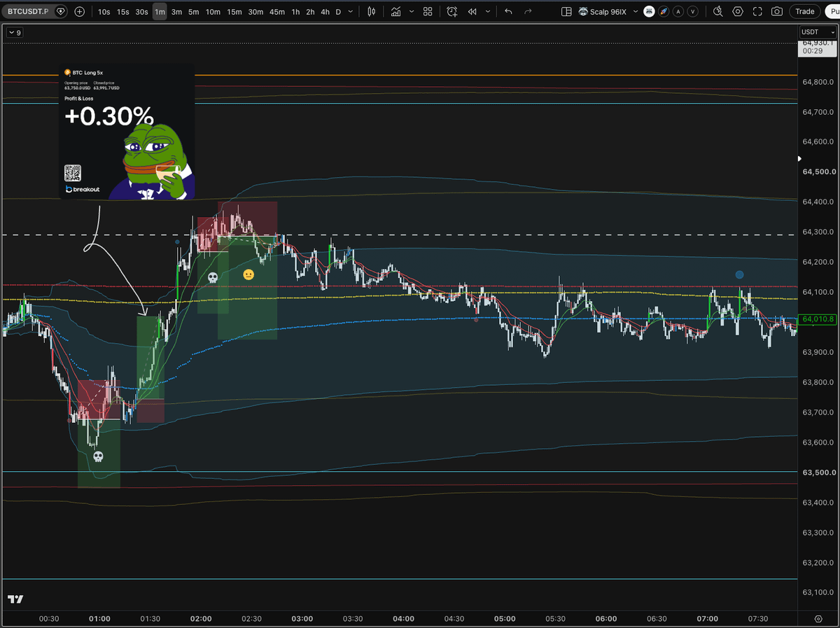
Task: Select the green long position box near 02:30
Action: click(x=247, y=289)
